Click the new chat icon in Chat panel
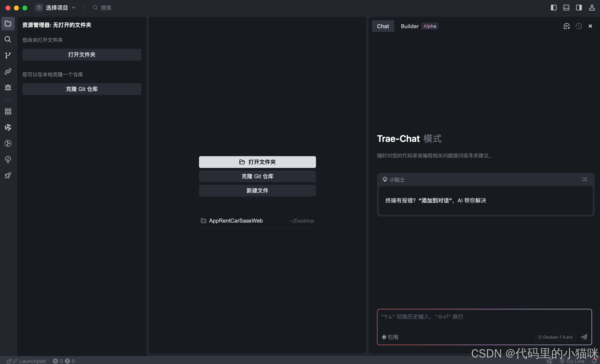The height and width of the screenshot is (364, 600). pos(567,26)
